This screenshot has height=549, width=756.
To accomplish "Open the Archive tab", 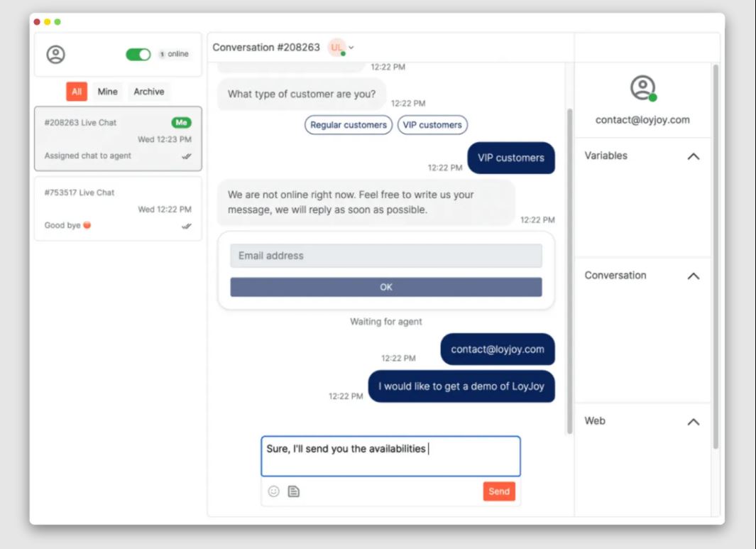I will (149, 92).
